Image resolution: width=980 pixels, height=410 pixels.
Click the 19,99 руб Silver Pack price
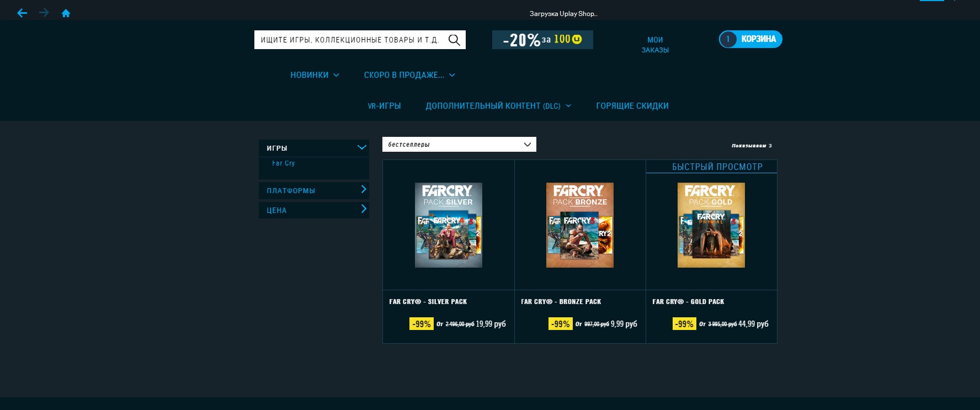[491, 324]
